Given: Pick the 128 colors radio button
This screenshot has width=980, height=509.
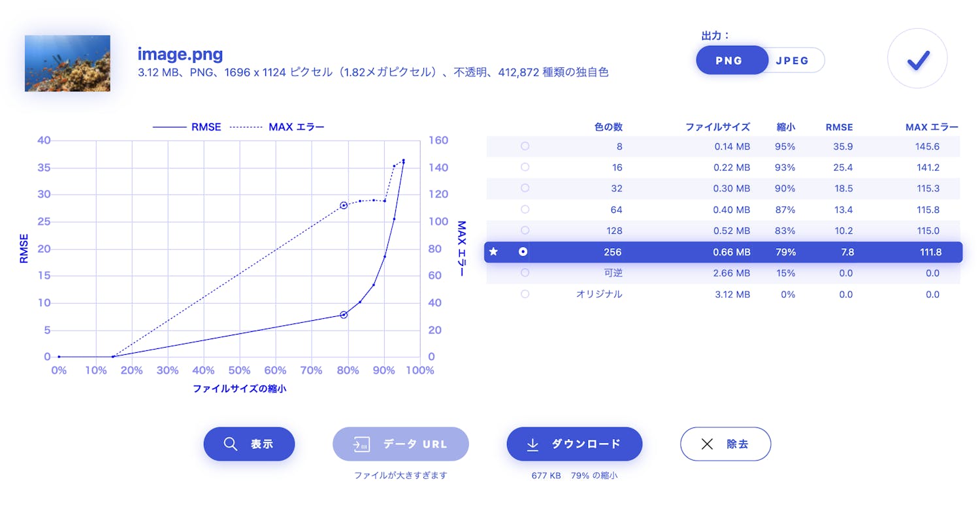Looking at the screenshot, I should pos(525,231).
